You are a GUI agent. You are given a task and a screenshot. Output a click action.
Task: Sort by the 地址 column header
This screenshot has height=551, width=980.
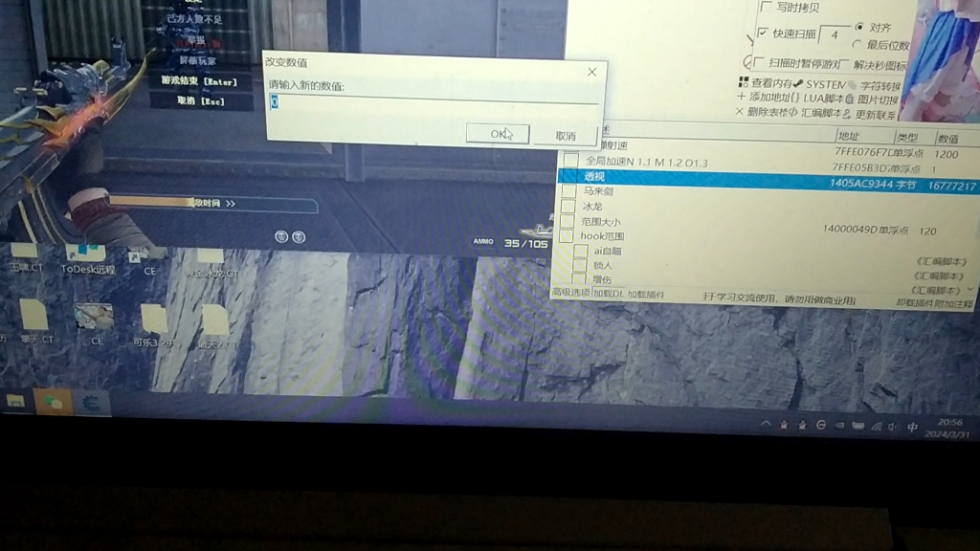[848, 136]
